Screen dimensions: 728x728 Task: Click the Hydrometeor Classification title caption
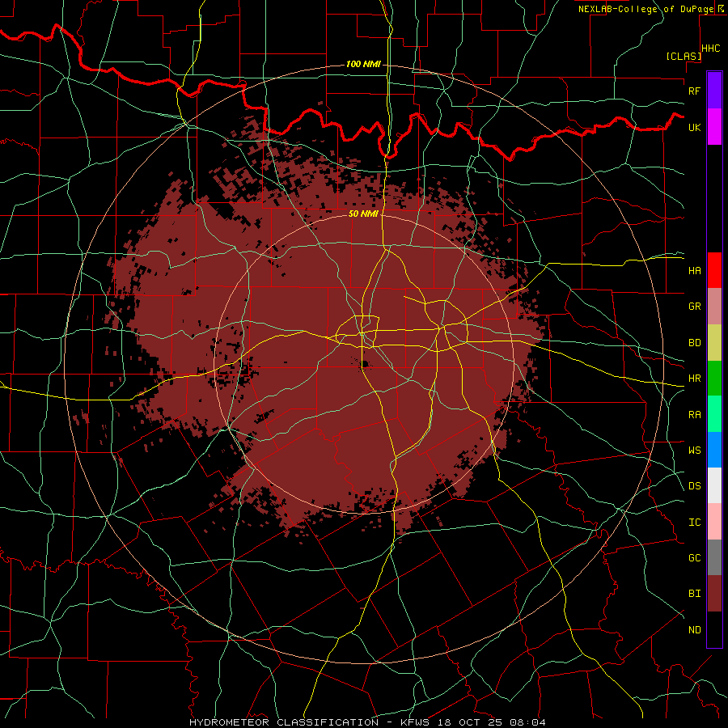click(366, 722)
